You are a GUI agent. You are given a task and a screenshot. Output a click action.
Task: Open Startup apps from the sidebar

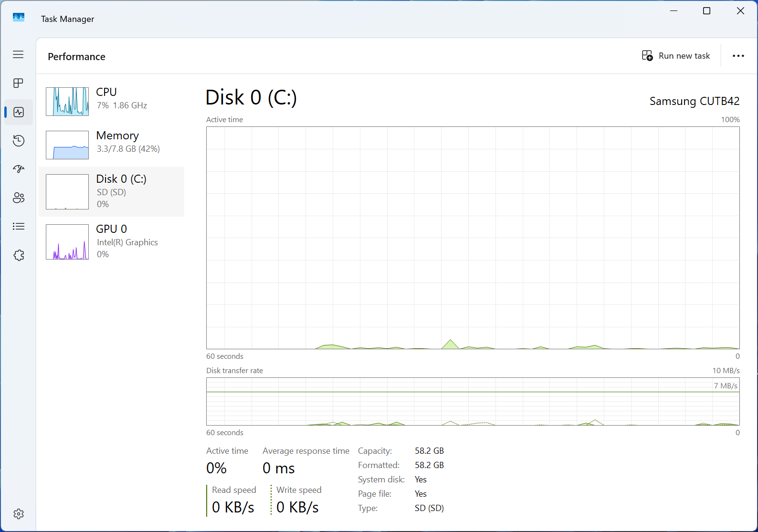19,169
